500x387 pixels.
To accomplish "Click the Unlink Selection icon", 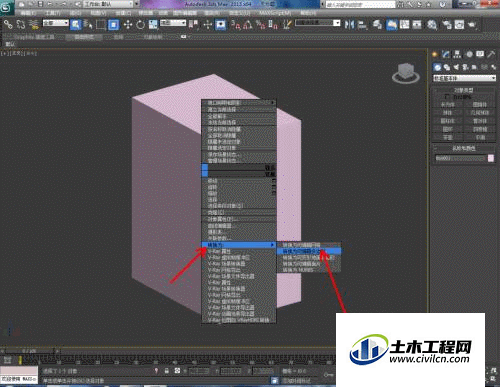I will [21, 24].
